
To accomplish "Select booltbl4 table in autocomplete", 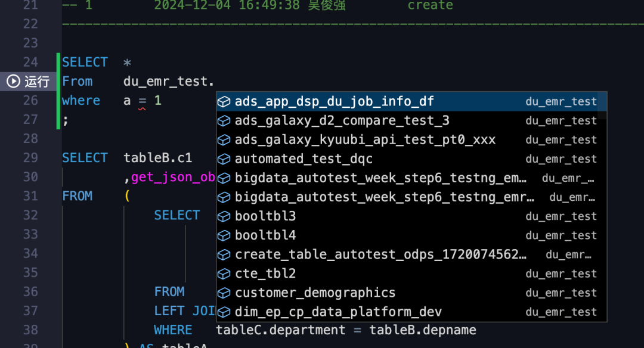I will click(x=265, y=235).
